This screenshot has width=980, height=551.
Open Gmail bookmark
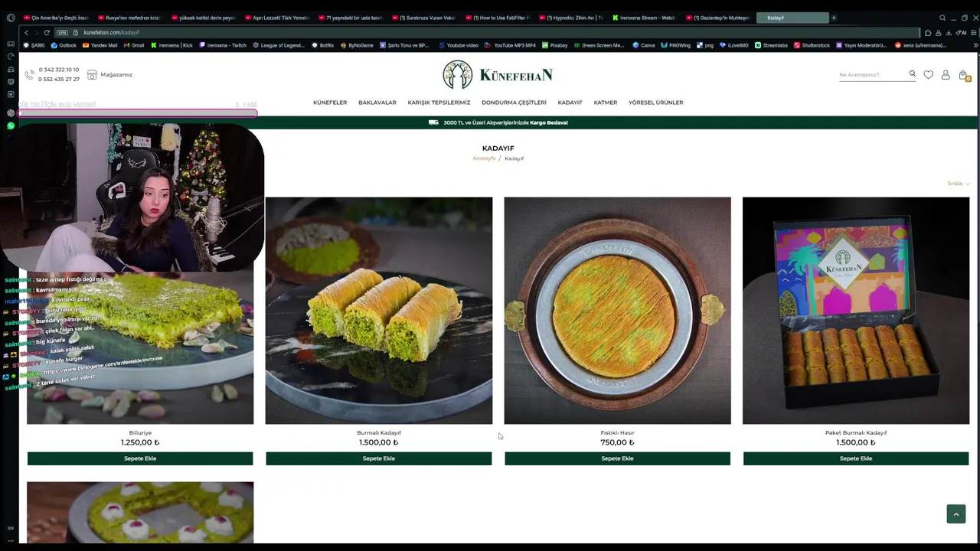pyautogui.click(x=134, y=45)
